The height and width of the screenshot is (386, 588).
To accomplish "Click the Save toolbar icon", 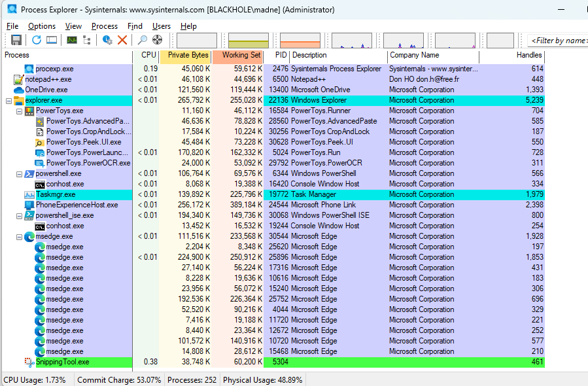I will pos(16,40).
